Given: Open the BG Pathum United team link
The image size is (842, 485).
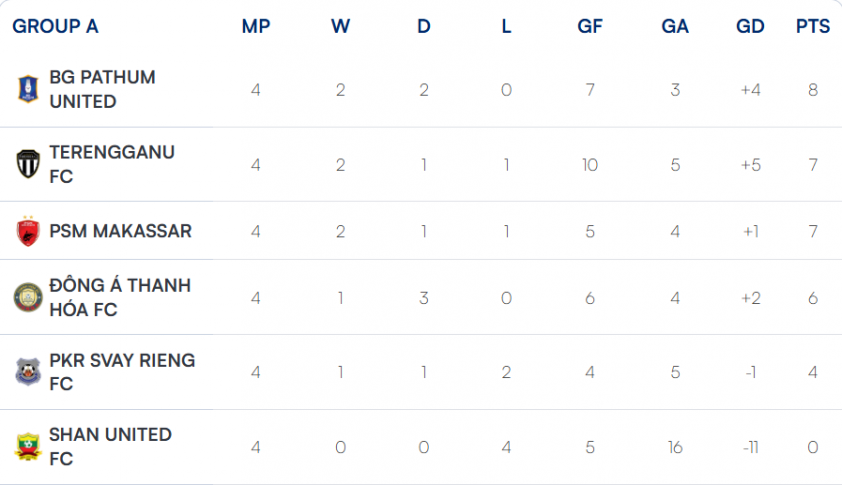Looking at the screenshot, I should point(103,89).
